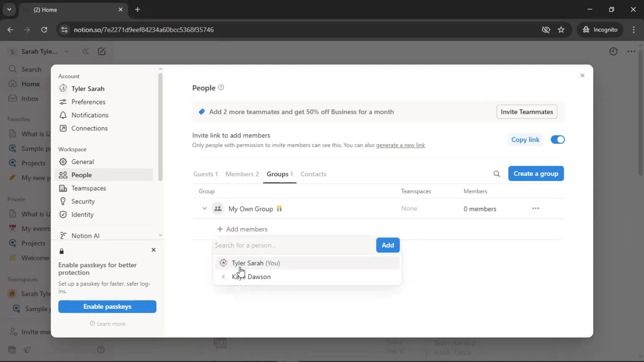The image size is (644, 362).
Task: Open the page options three-dots menu
Action: (631, 51)
